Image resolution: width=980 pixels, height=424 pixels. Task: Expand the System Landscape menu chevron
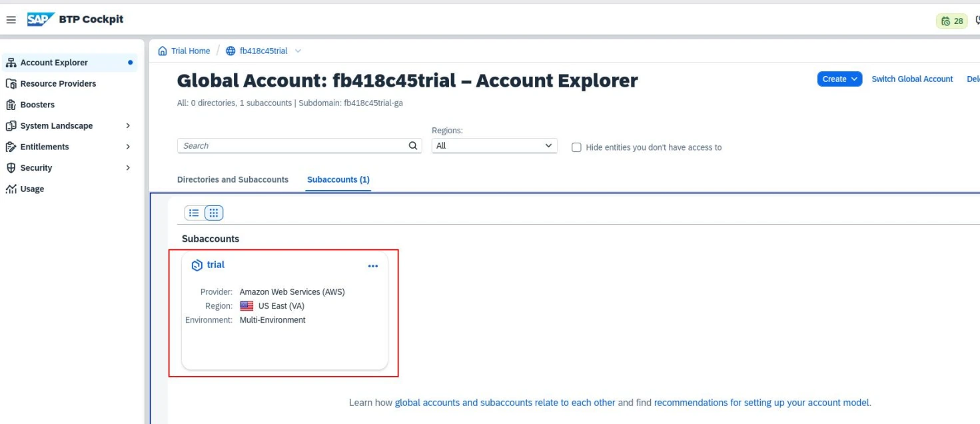[128, 126]
